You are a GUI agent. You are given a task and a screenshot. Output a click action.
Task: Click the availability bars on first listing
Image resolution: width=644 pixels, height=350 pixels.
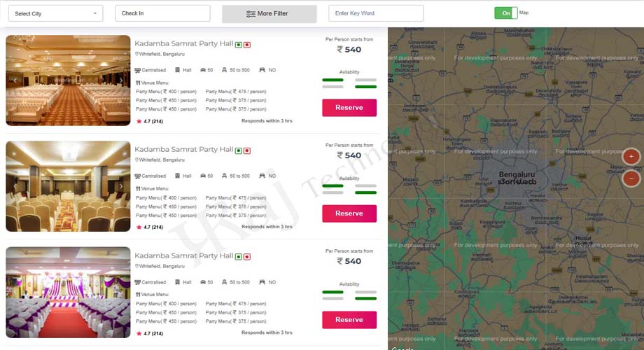coord(349,83)
